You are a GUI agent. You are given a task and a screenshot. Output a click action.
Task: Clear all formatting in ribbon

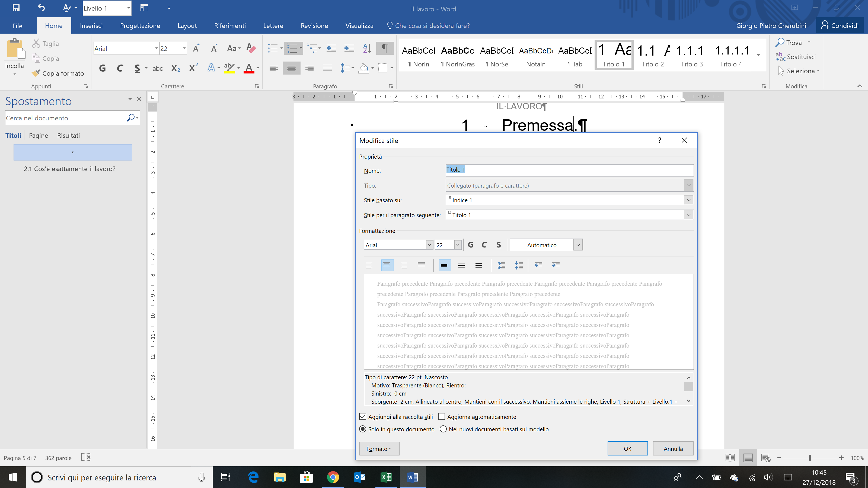(x=251, y=49)
